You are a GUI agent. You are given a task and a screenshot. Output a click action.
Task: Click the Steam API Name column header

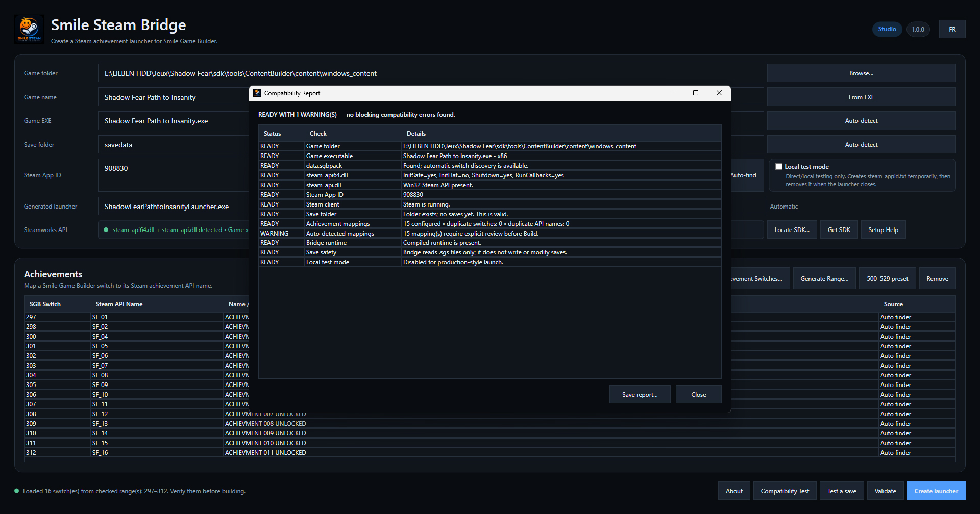157,304
